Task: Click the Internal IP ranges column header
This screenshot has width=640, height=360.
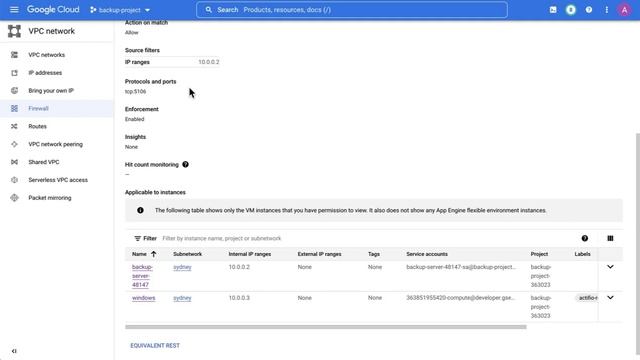Action: coord(250,254)
